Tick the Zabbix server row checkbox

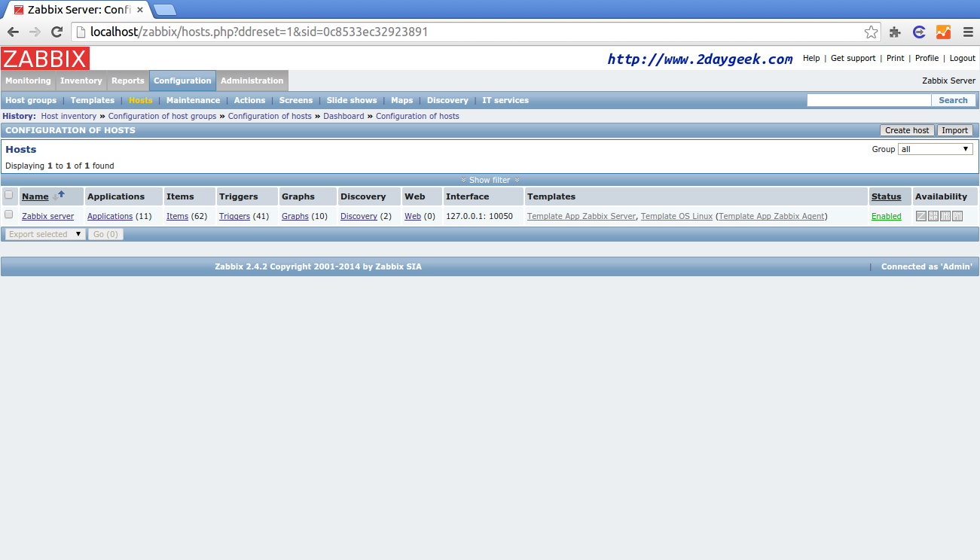pyautogui.click(x=9, y=215)
